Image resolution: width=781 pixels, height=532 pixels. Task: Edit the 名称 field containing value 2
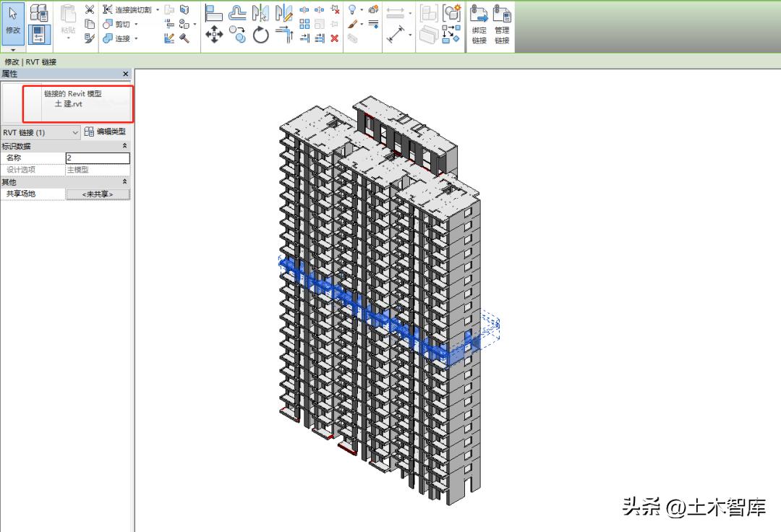98,157
